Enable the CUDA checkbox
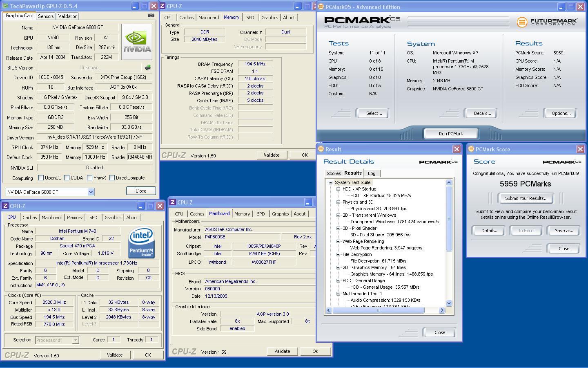The image size is (588, 368). tap(67, 178)
